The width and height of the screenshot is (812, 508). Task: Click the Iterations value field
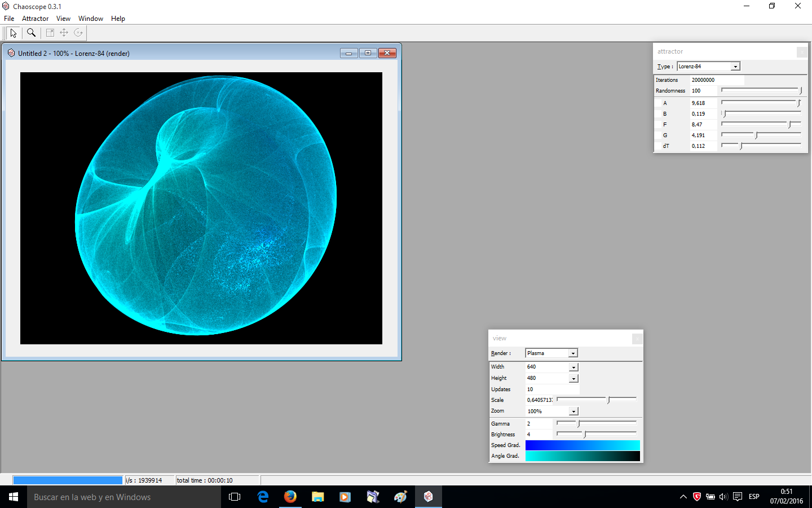click(x=717, y=80)
